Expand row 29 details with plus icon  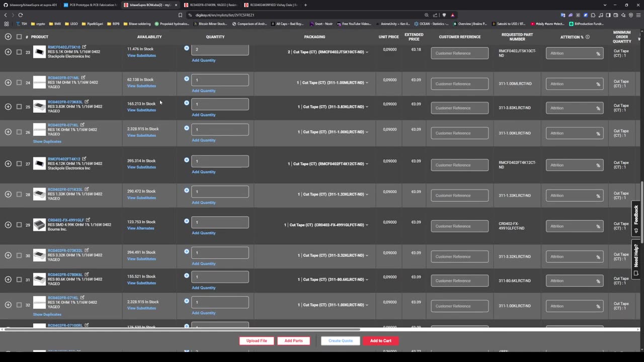click(x=8, y=225)
